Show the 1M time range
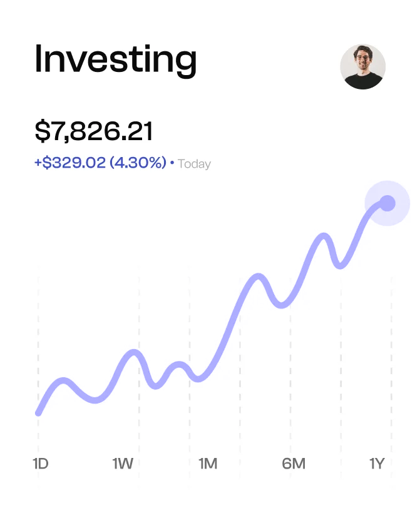420x508 pixels. [x=208, y=464]
